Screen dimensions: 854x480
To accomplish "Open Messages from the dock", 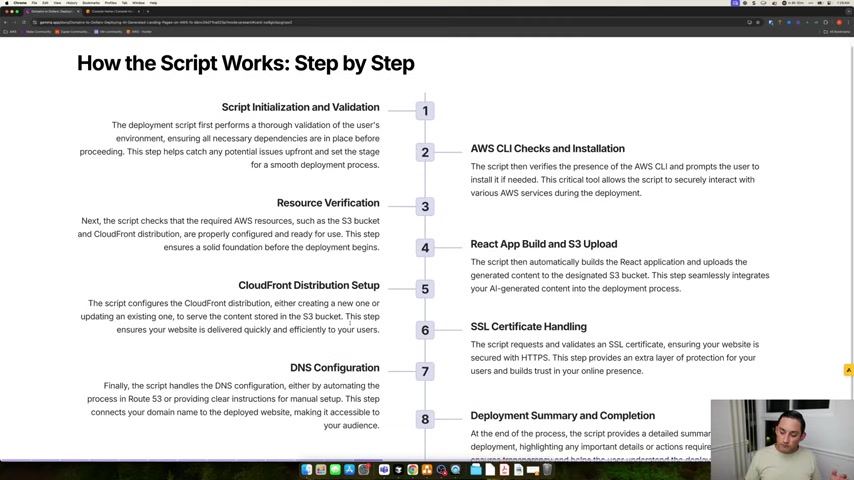I will coord(336,470).
